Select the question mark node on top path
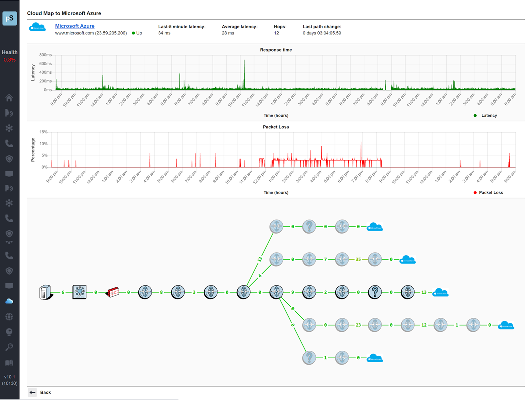The height and width of the screenshot is (400, 532). tap(309, 227)
